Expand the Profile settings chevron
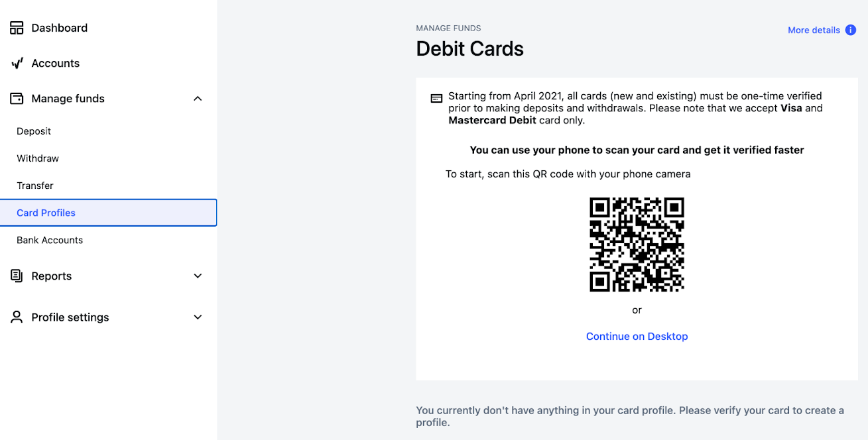The image size is (868, 440). coord(198,317)
